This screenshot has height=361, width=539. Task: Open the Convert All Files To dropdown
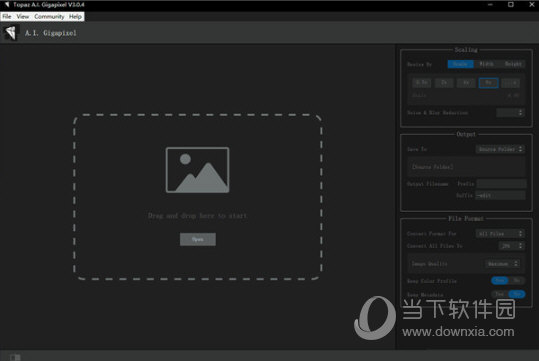(512, 245)
